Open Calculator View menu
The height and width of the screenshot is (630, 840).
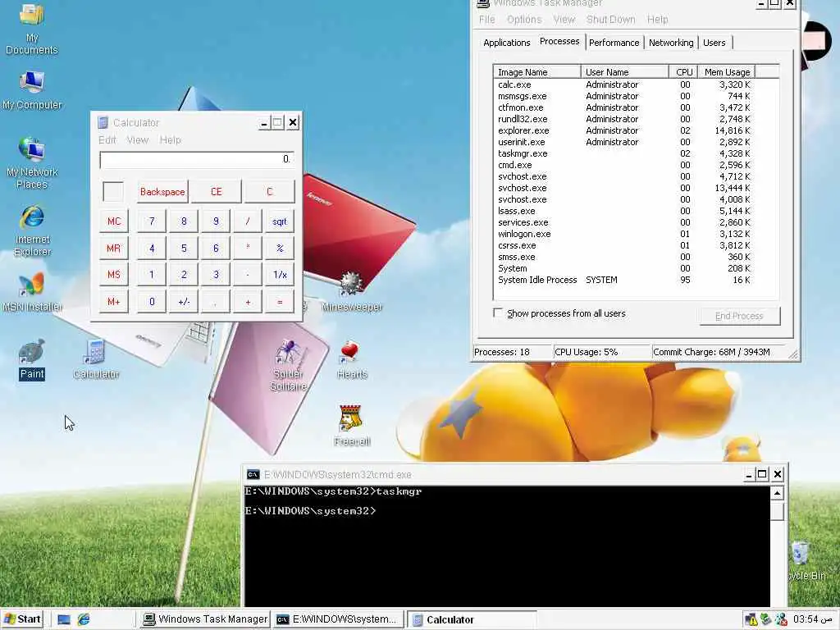(x=138, y=139)
